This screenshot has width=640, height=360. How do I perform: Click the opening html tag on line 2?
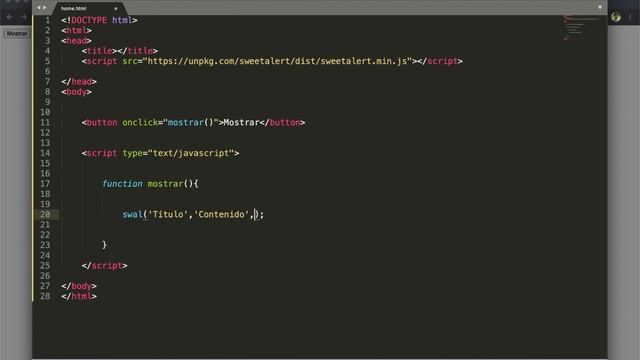point(76,31)
